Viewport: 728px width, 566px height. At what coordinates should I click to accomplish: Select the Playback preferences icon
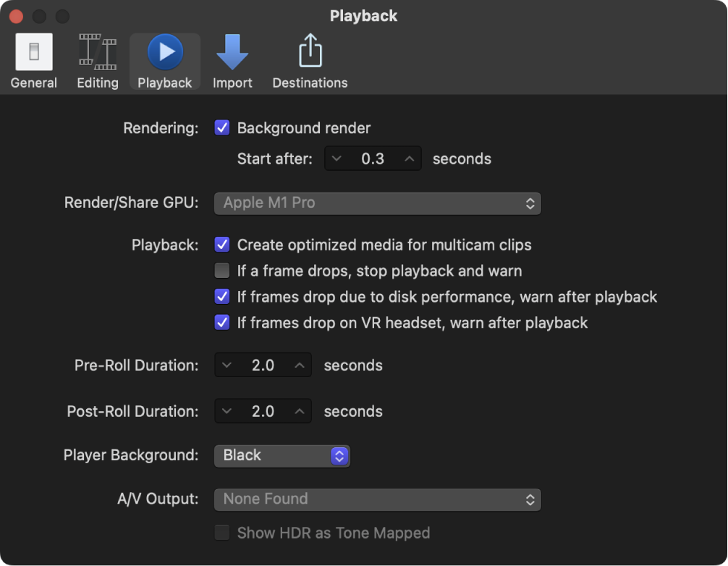click(164, 51)
